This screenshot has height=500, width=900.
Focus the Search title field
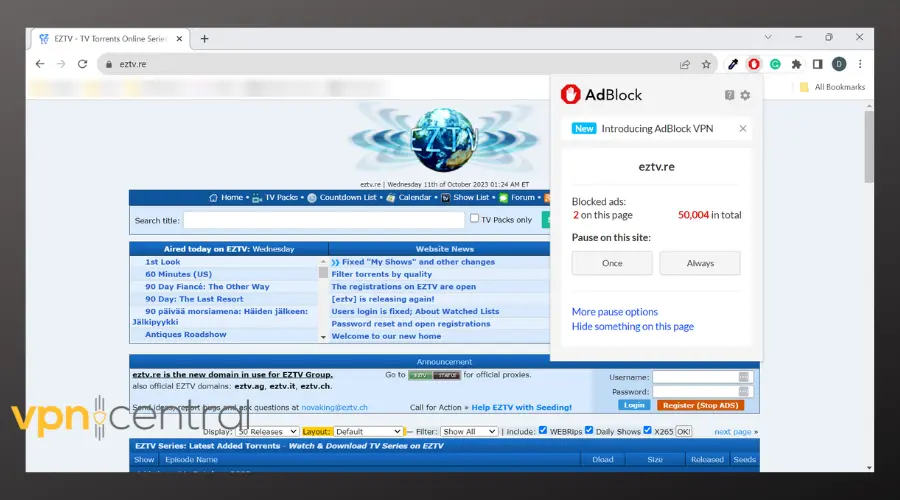coord(324,220)
